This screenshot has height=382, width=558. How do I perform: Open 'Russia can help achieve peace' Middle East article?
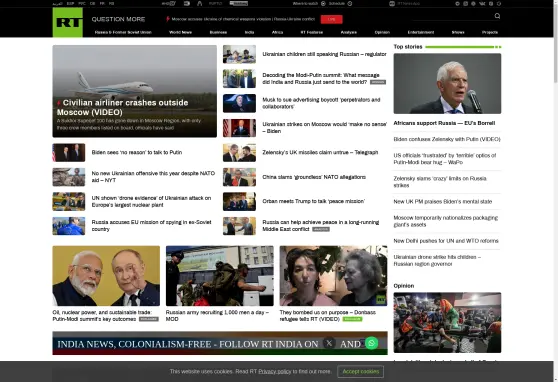click(x=320, y=226)
